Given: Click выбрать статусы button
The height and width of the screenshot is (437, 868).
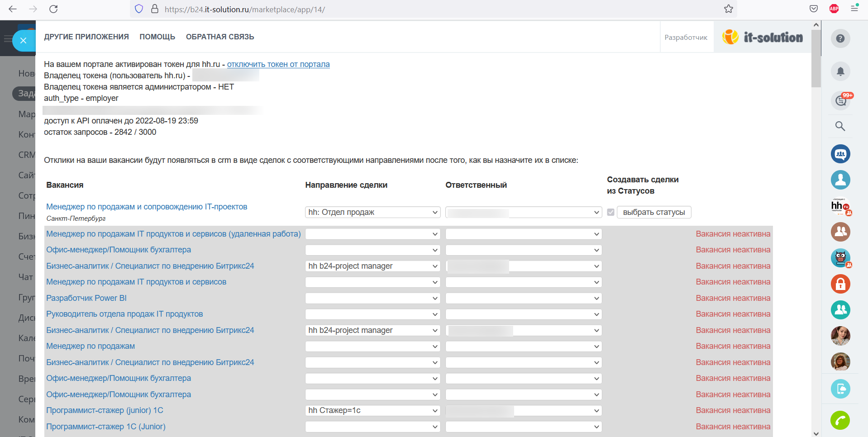Looking at the screenshot, I should click(654, 212).
